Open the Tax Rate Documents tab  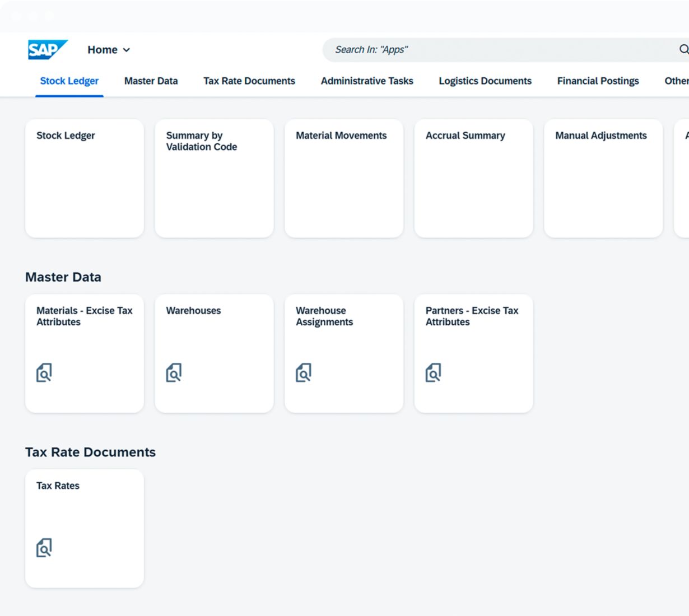249,81
